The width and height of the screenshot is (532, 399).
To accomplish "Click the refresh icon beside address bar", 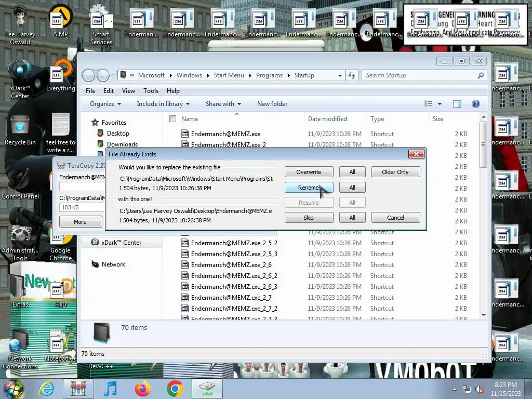I will (352, 75).
